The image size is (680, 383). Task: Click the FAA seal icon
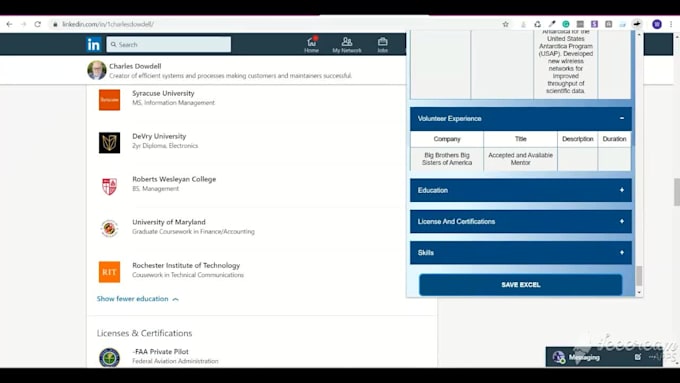point(109,358)
